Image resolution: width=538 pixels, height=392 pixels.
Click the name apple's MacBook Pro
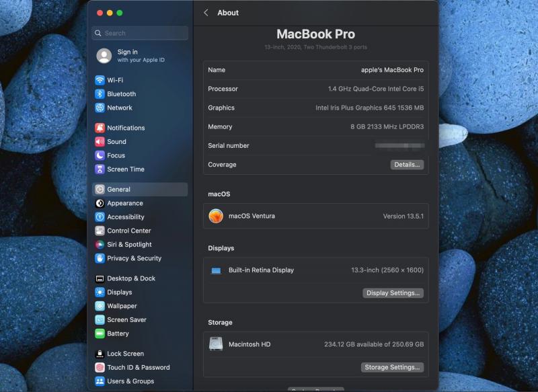point(392,70)
